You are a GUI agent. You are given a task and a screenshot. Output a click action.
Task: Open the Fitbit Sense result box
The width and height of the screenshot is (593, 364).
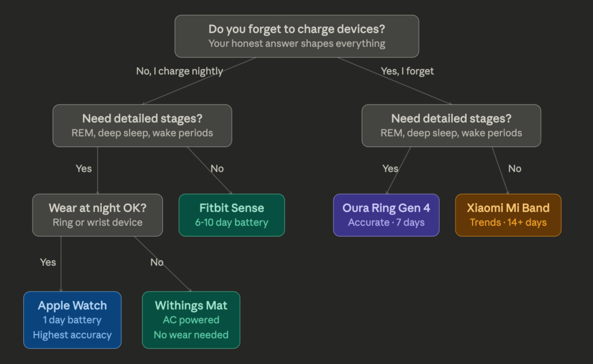coord(232,215)
